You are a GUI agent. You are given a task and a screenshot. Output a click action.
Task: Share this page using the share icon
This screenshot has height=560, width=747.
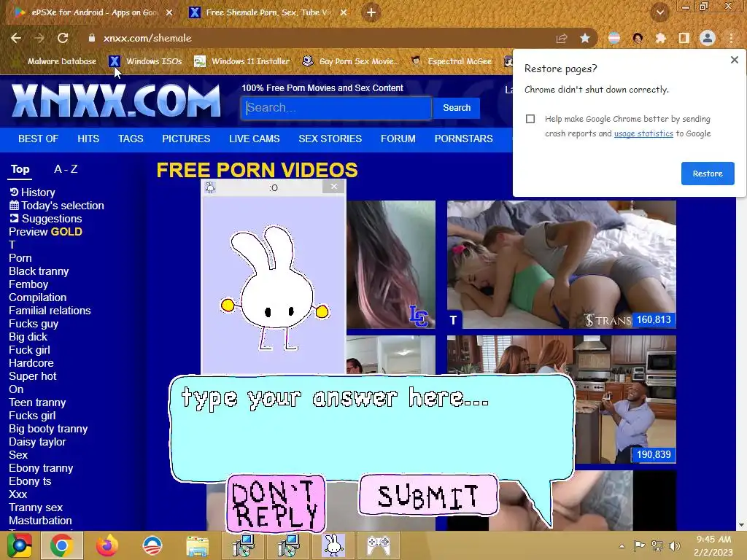[562, 38]
